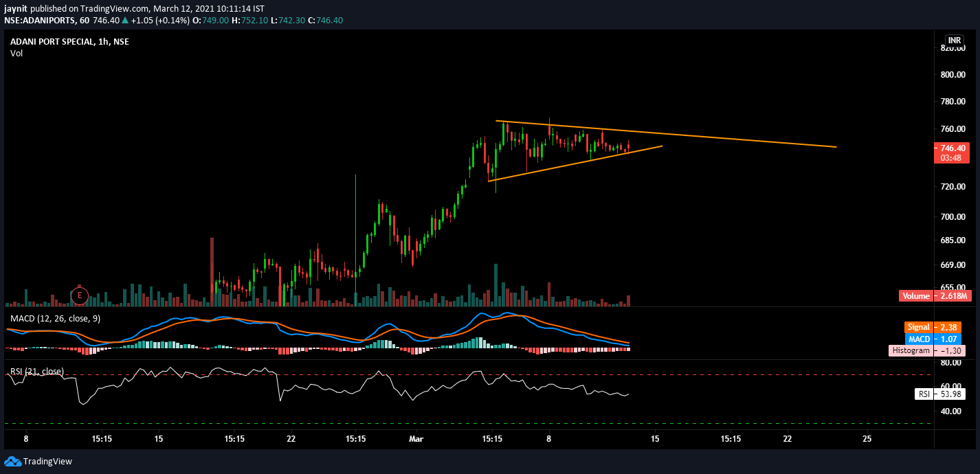Click the Vol indicator legend
Screen dimensions: 980x474
point(16,54)
